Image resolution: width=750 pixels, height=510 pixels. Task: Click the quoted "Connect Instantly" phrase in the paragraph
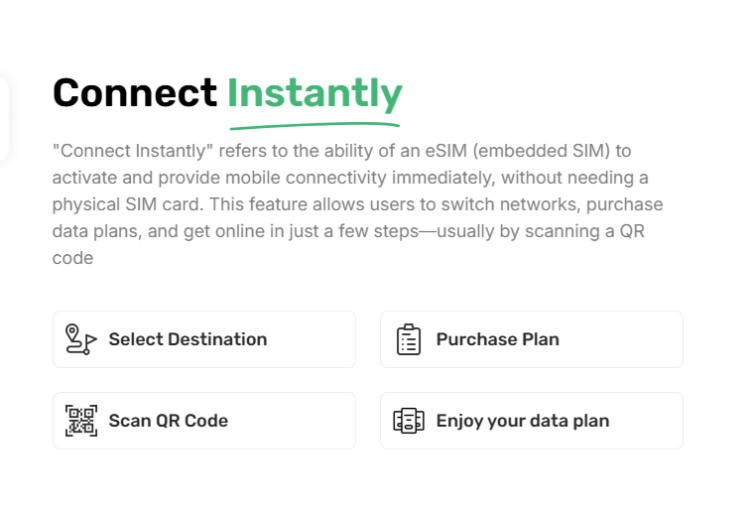(x=132, y=151)
